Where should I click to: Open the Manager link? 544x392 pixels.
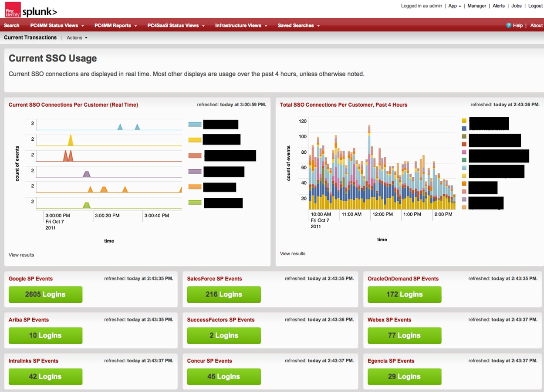pyautogui.click(x=477, y=6)
